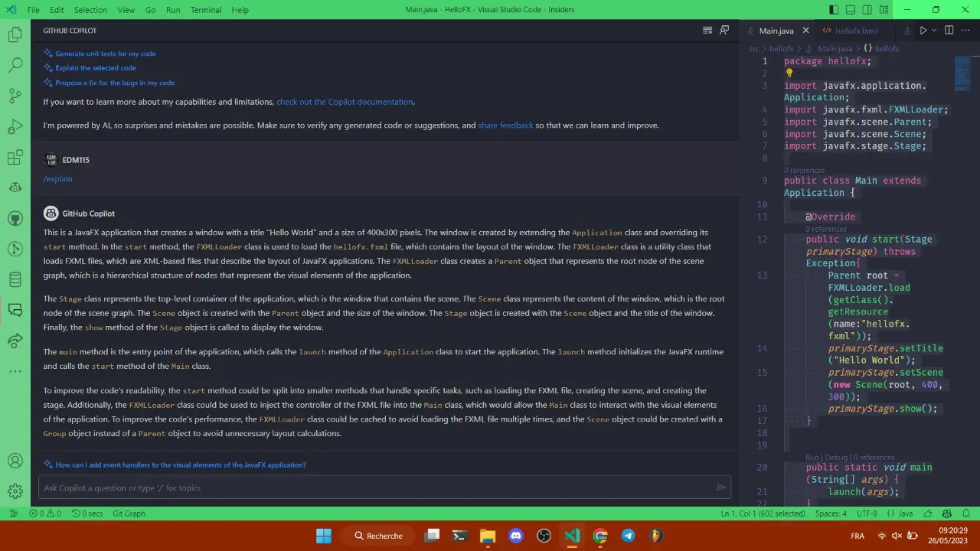
Task: Click the lightbulb code action icon
Action: [789, 73]
